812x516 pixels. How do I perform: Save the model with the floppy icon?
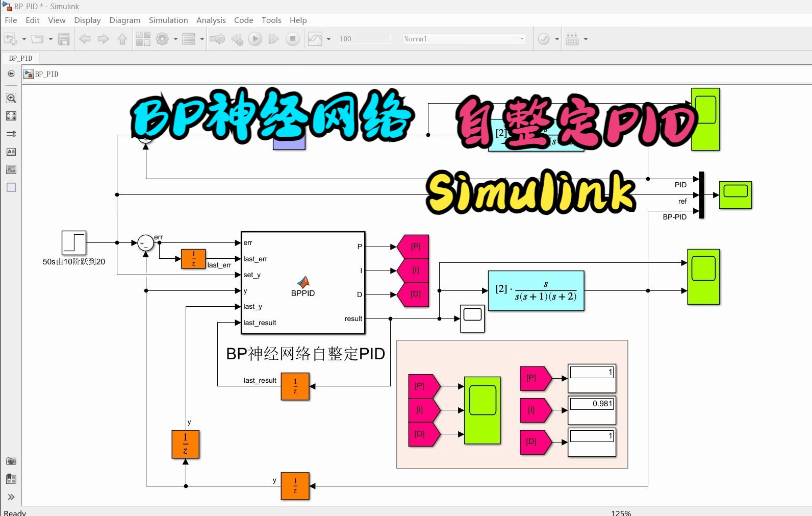pyautogui.click(x=64, y=39)
